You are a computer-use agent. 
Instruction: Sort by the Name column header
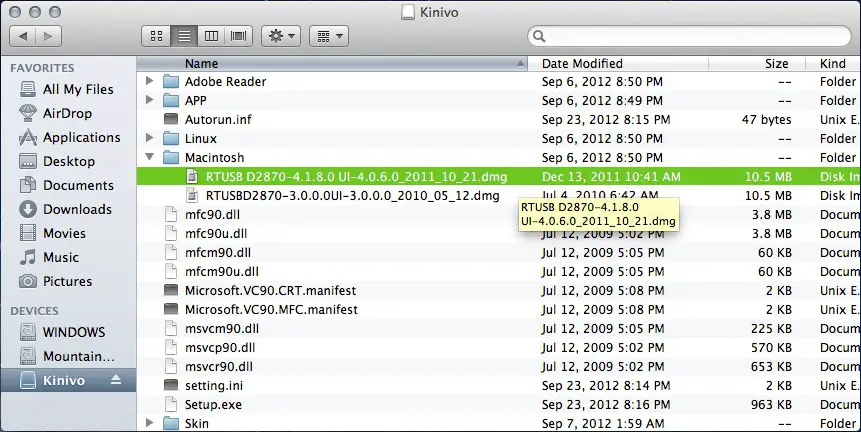332,64
